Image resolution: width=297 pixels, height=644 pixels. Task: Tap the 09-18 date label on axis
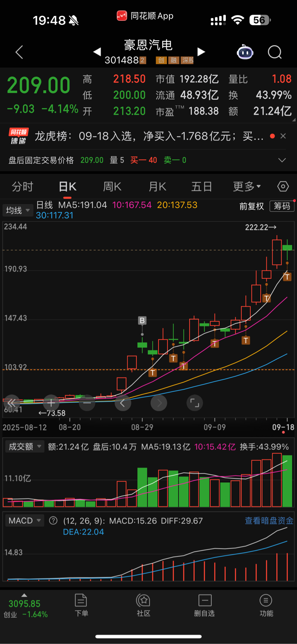coord(283,427)
